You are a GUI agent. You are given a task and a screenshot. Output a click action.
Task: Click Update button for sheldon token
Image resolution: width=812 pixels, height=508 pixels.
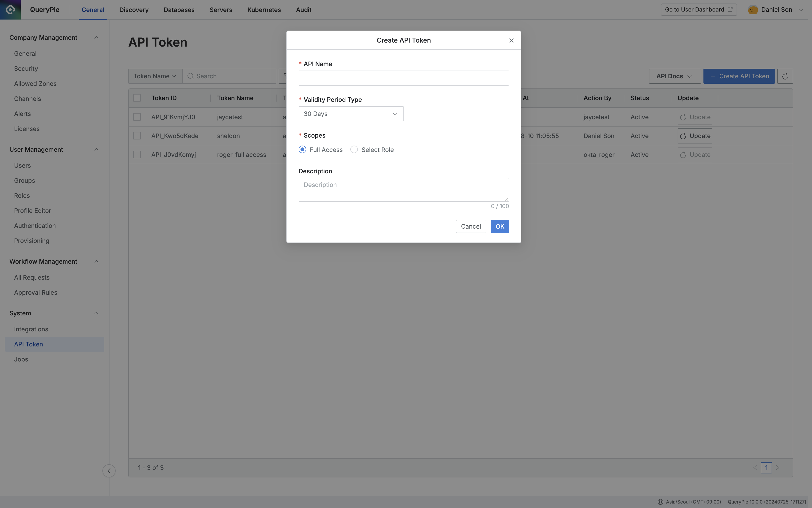click(x=695, y=136)
